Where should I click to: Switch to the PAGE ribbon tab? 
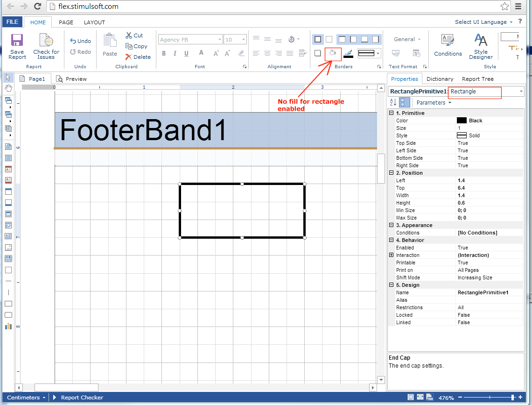pos(66,22)
